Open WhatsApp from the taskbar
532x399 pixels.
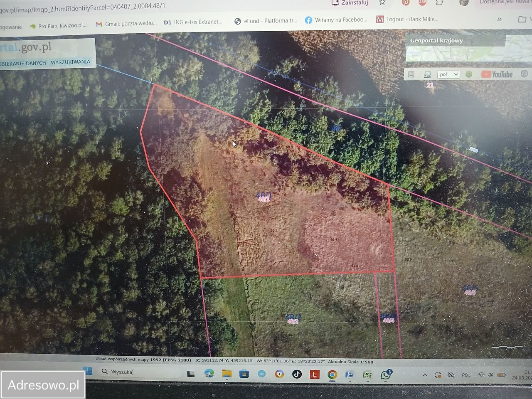pos(386,374)
